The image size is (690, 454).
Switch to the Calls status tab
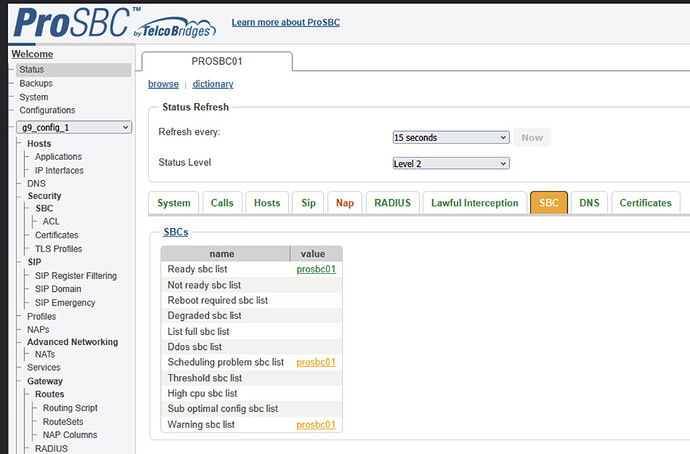(x=221, y=203)
